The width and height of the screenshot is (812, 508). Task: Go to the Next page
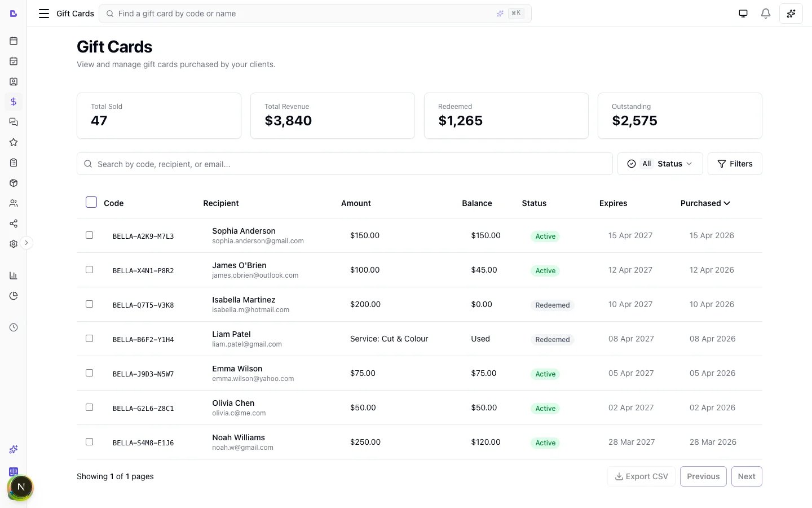[747, 476]
